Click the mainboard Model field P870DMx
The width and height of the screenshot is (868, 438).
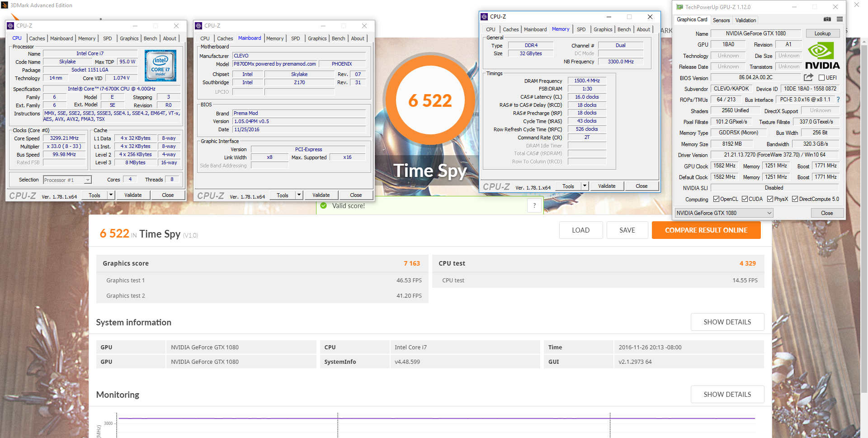(274, 64)
